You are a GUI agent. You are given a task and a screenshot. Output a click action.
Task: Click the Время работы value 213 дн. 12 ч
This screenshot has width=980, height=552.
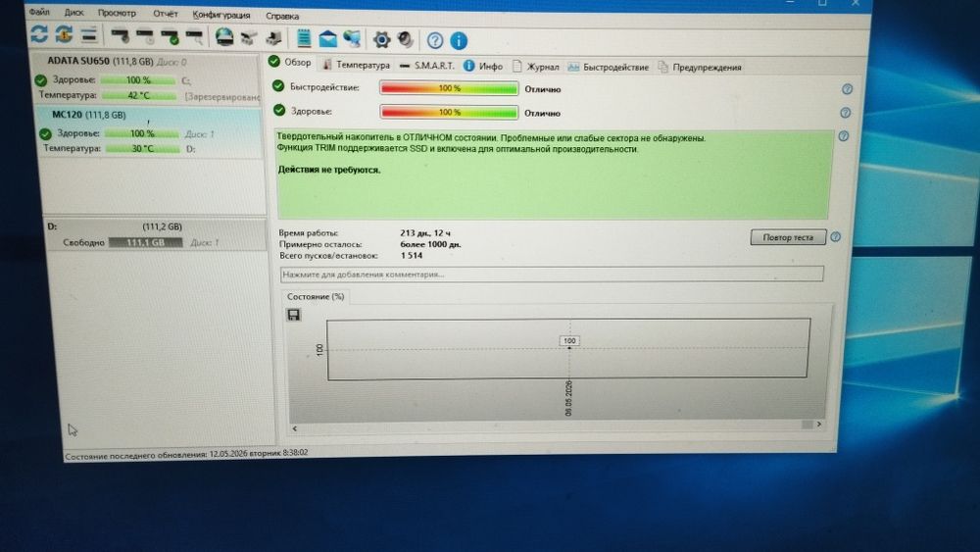[x=425, y=233]
